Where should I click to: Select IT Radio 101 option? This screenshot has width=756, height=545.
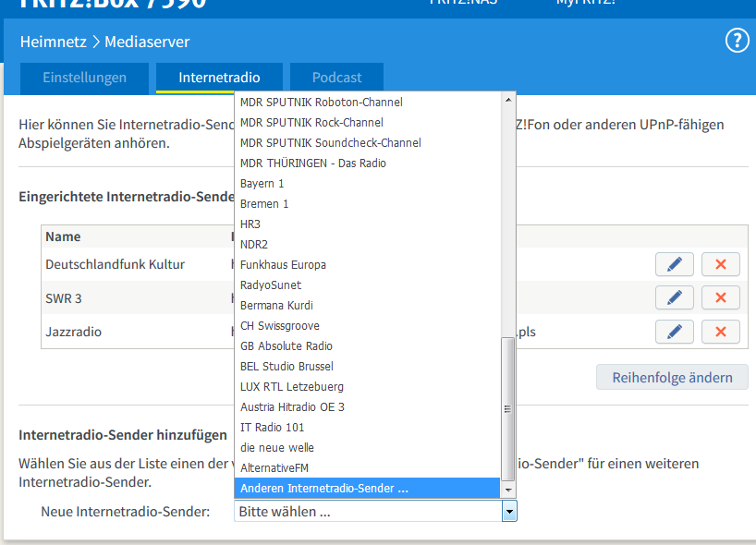tap(368, 427)
